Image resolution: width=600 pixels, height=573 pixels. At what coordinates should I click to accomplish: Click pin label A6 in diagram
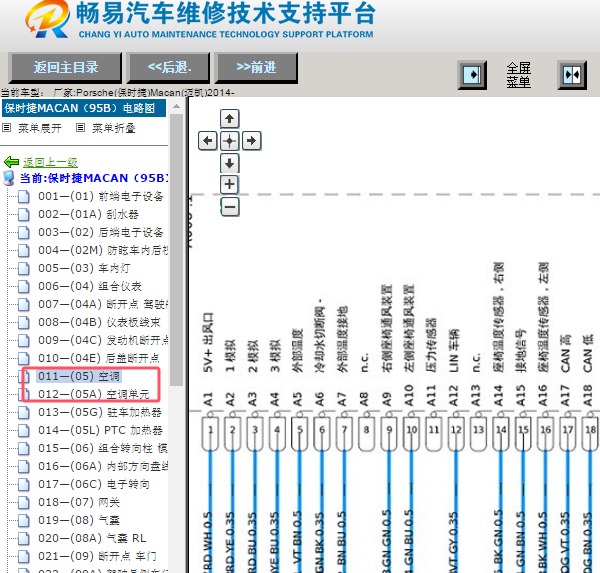pyautogui.click(x=320, y=399)
